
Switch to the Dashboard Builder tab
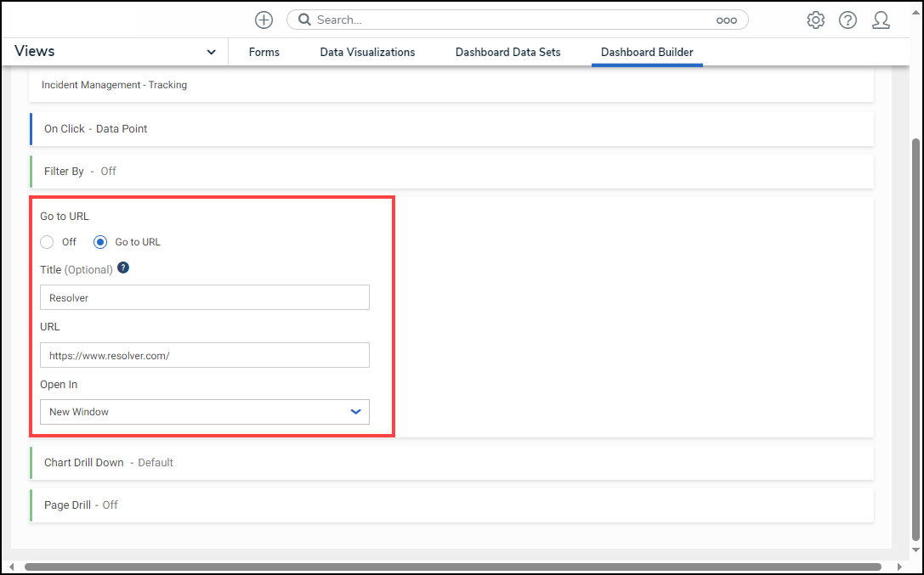[x=647, y=53]
